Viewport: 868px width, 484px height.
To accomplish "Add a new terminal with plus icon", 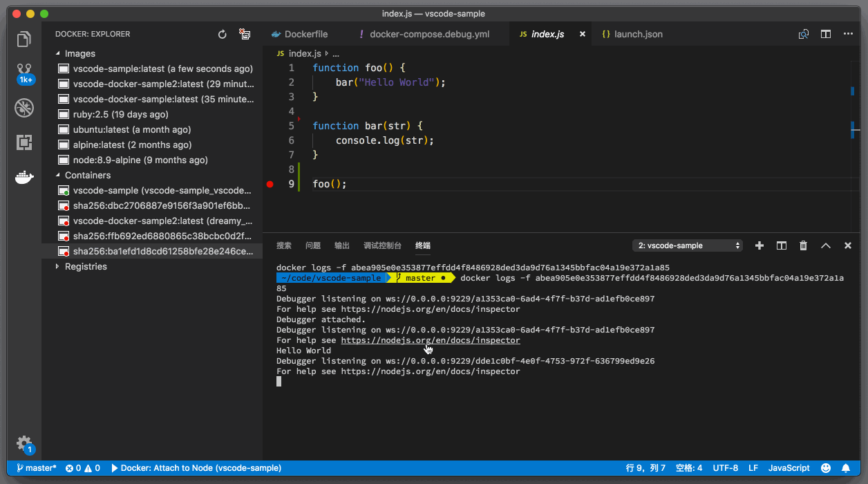I will pyautogui.click(x=759, y=245).
